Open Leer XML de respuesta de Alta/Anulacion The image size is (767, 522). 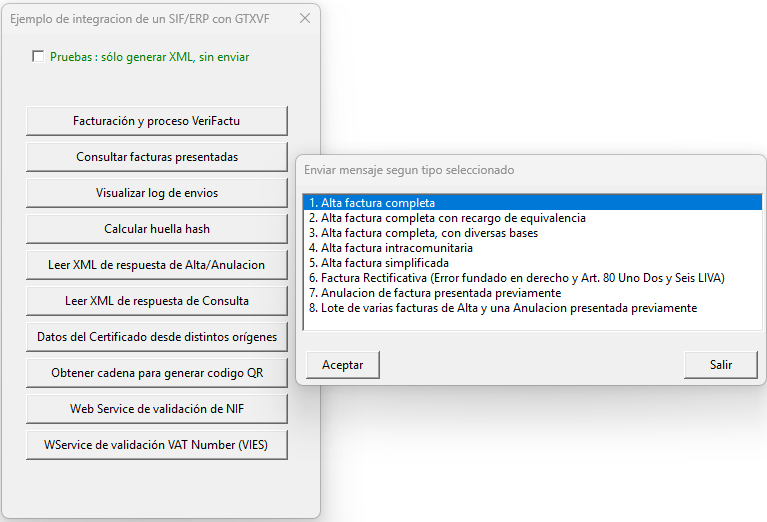(x=156, y=265)
